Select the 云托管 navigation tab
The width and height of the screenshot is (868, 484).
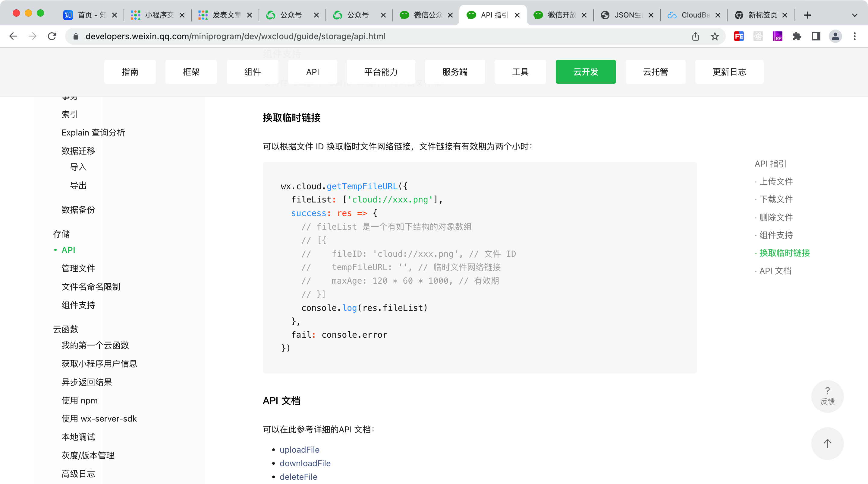click(655, 72)
